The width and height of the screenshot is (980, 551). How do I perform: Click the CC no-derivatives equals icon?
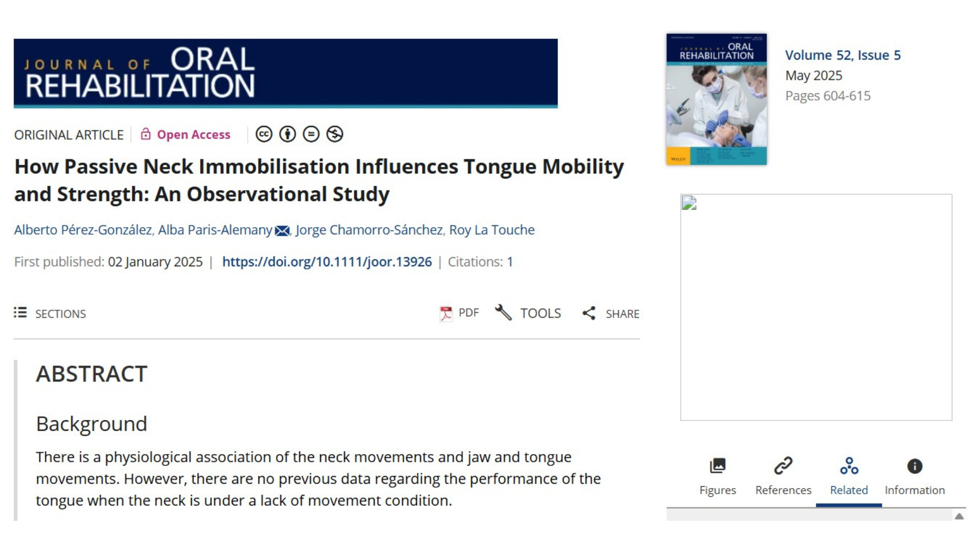[311, 134]
